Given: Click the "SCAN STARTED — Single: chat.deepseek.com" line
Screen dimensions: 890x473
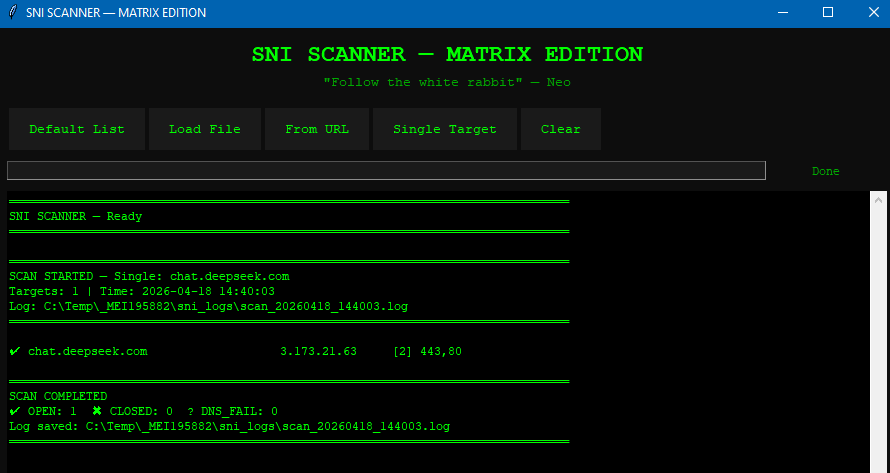Looking at the screenshot, I should [149, 277].
